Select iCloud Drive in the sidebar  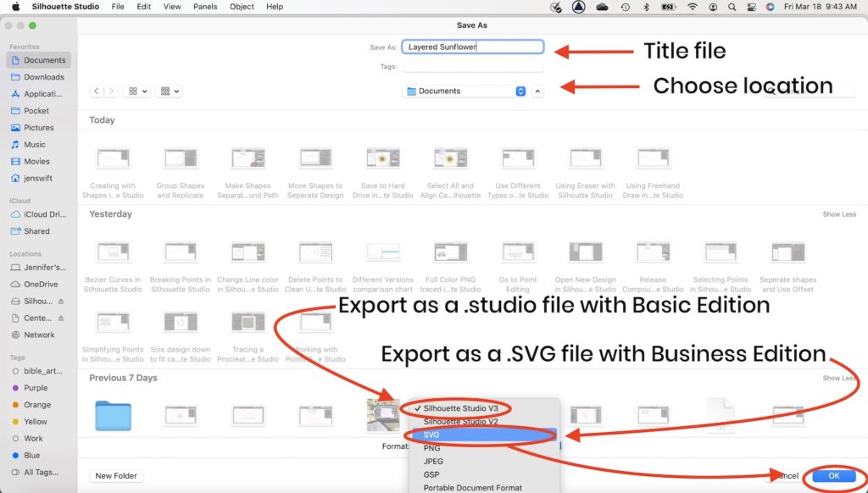click(x=38, y=214)
